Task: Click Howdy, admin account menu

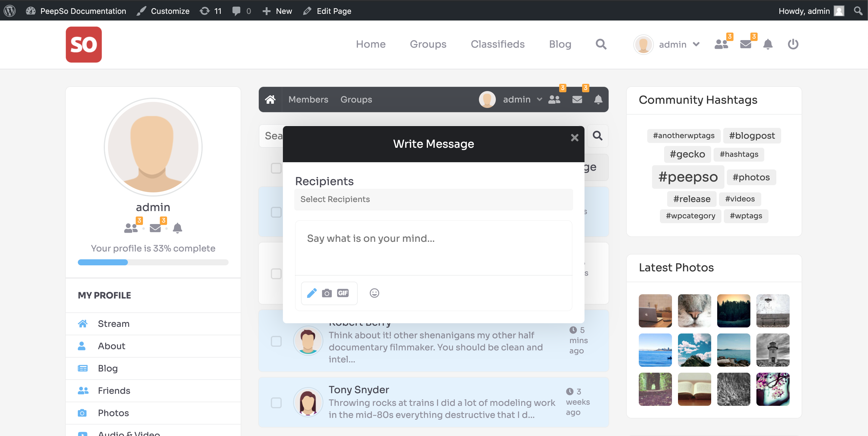Action: point(811,11)
